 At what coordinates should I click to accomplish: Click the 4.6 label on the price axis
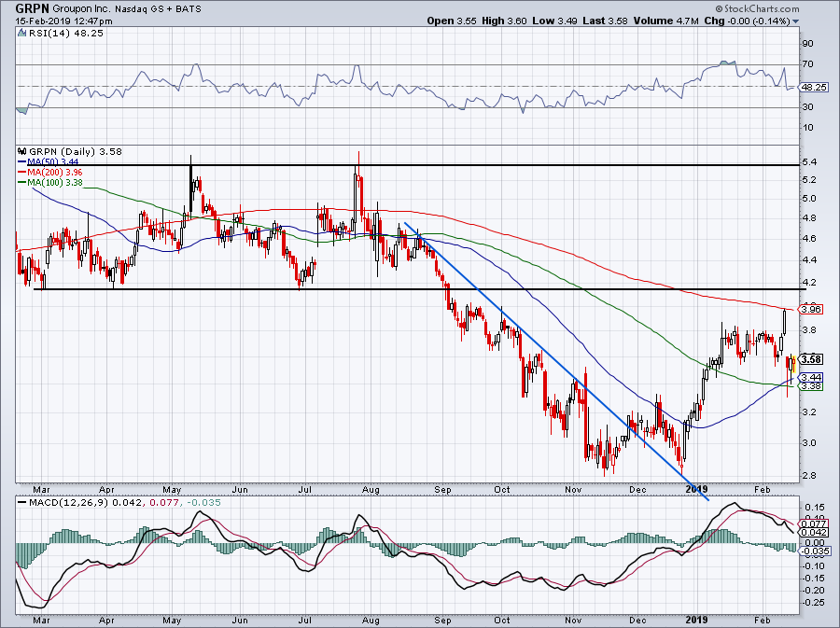tap(809, 239)
